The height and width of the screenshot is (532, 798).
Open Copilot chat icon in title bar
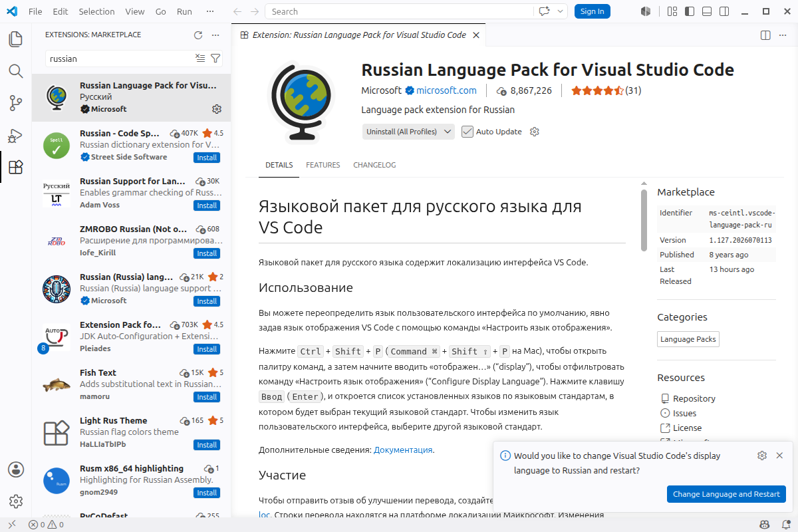545,11
